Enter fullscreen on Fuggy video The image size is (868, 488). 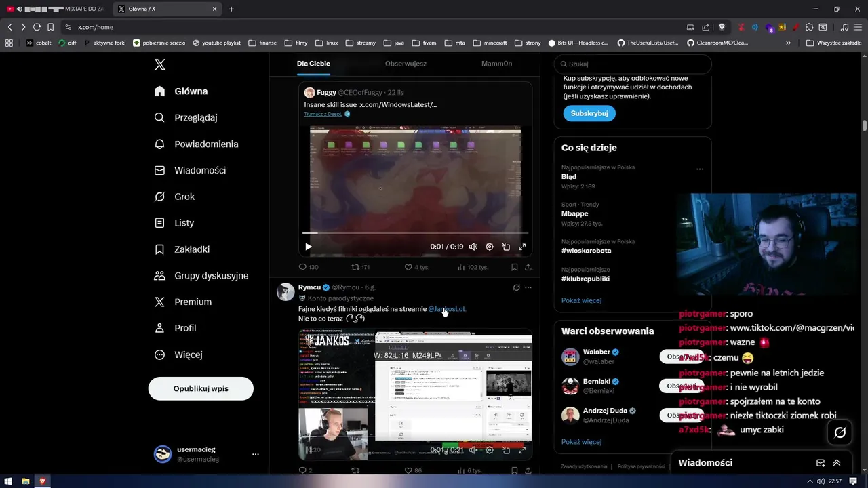point(522,247)
